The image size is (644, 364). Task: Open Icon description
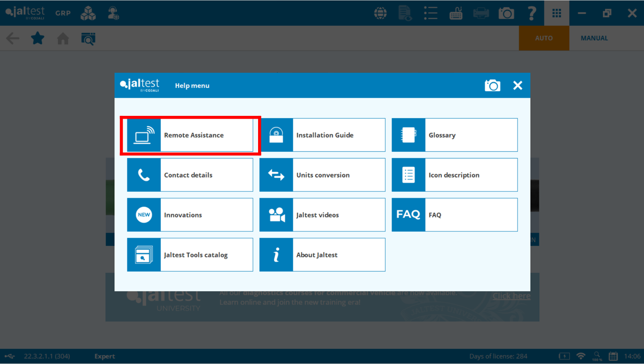click(x=454, y=175)
